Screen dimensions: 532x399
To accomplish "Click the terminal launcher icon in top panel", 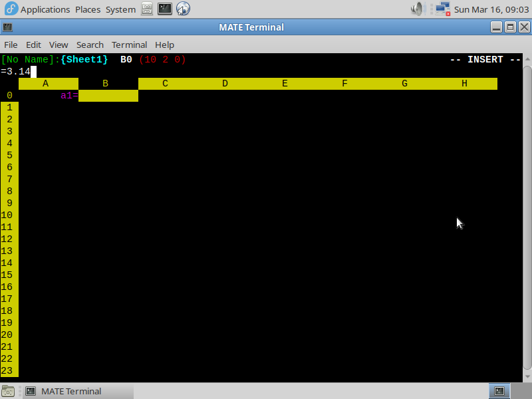I will click(x=165, y=9).
